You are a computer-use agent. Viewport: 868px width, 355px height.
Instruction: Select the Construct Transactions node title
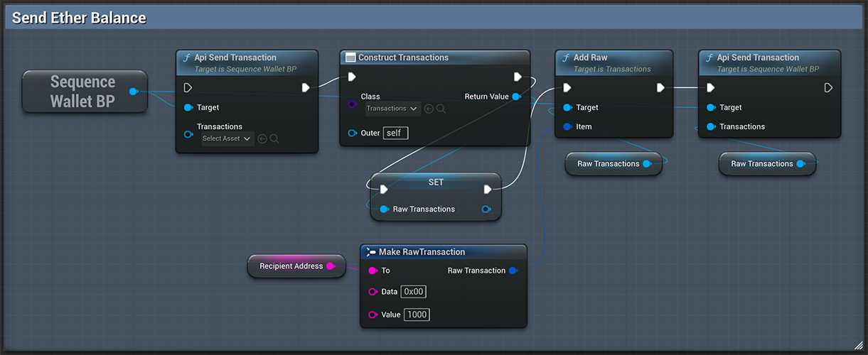coord(403,58)
